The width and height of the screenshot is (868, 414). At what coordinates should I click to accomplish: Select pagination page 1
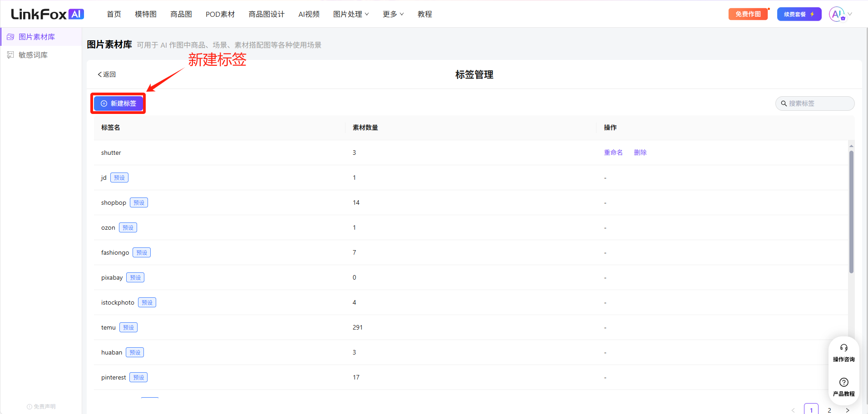811,409
